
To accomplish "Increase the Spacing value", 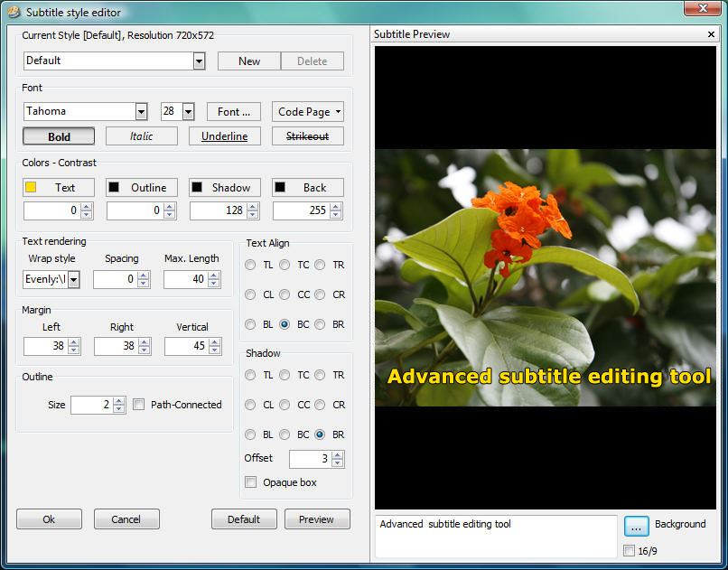I will (144, 276).
